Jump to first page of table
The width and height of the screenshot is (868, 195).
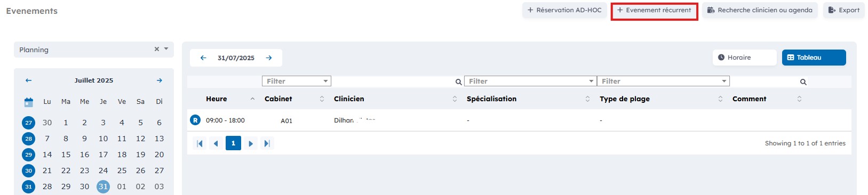pyautogui.click(x=200, y=143)
